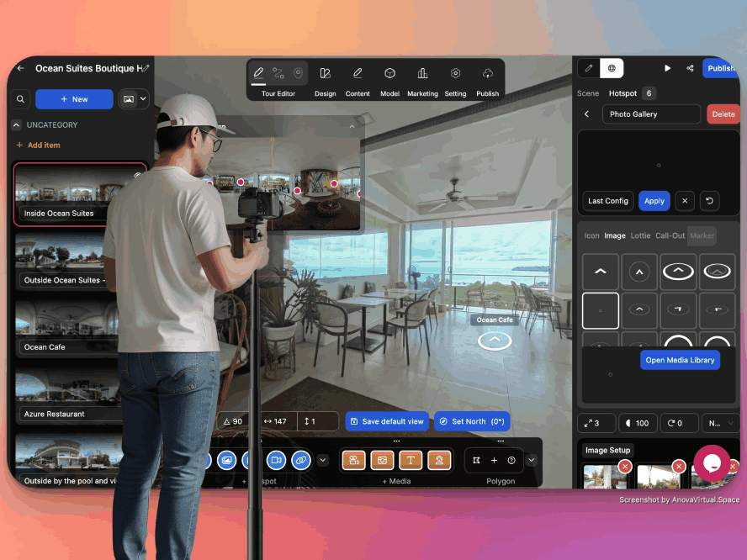Add an image hotspot from the bottom toolbar
Screen dimensions: 747x560
coord(227,460)
